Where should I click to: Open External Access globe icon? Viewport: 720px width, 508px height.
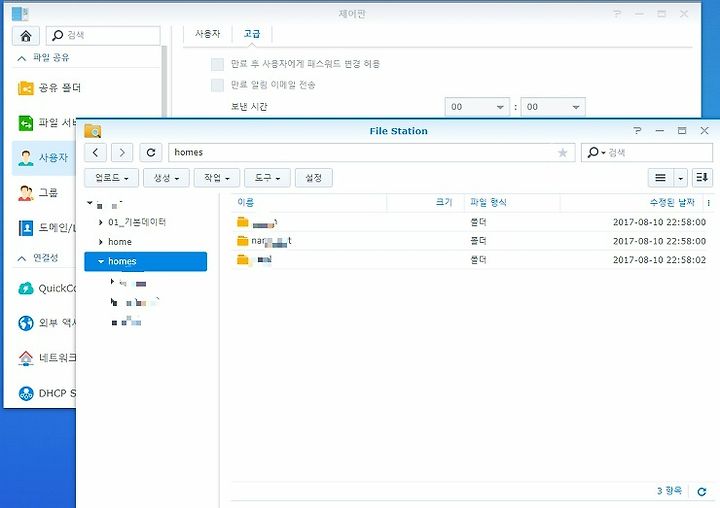tap(26, 323)
